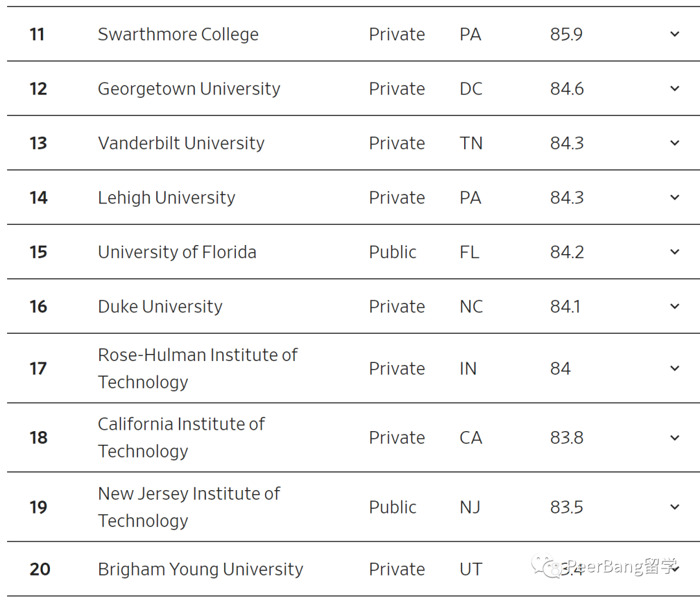
Task: Expand the New Jersey Institute row chevron
Action: pyautogui.click(x=675, y=507)
